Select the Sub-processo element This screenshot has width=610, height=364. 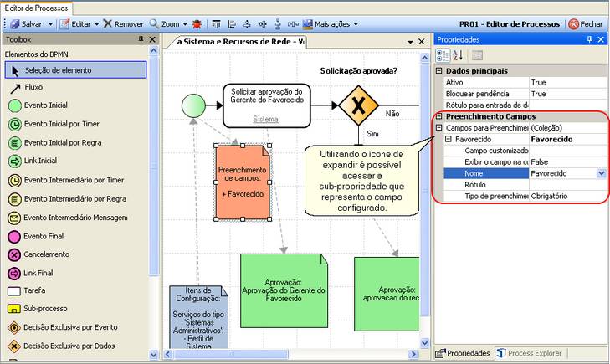[x=38, y=309]
